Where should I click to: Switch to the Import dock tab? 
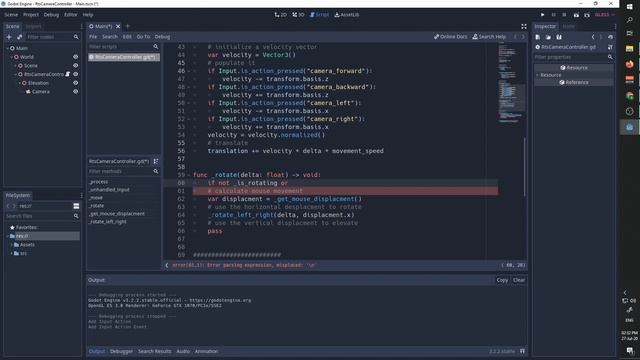click(x=33, y=27)
